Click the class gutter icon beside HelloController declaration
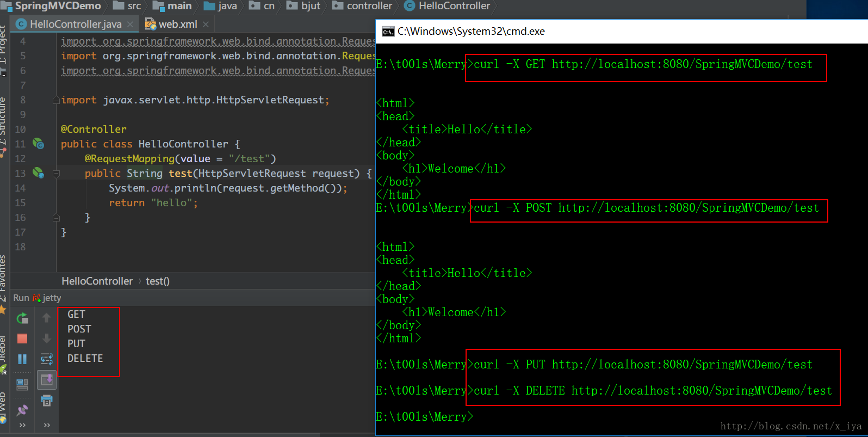 (38, 144)
